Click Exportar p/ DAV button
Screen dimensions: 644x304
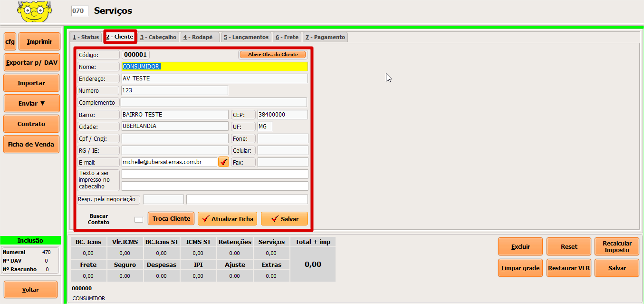point(31,62)
